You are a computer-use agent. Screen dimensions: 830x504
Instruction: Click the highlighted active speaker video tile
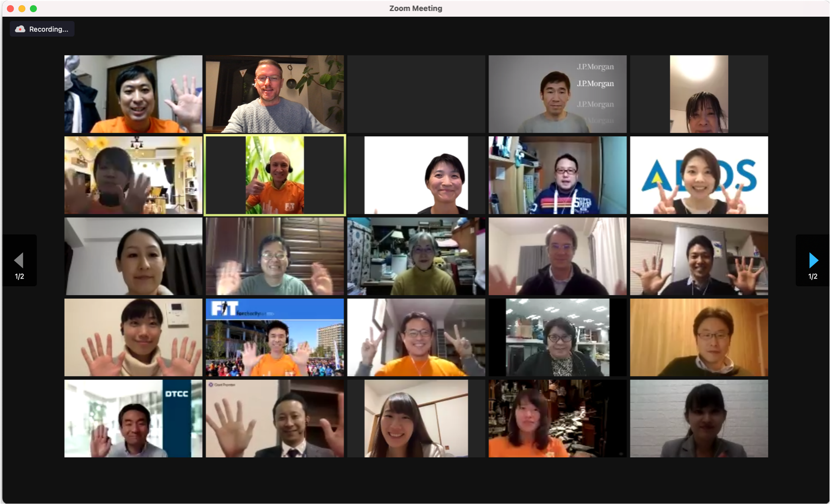274,175
